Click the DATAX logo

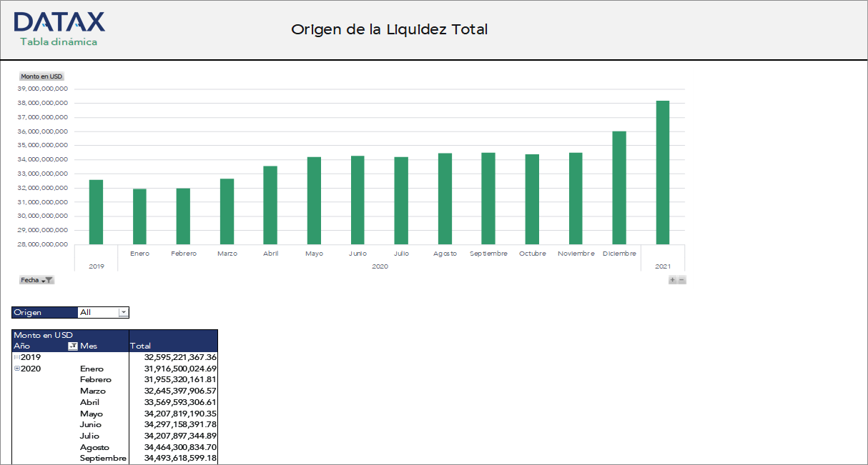tap(60, 22)
